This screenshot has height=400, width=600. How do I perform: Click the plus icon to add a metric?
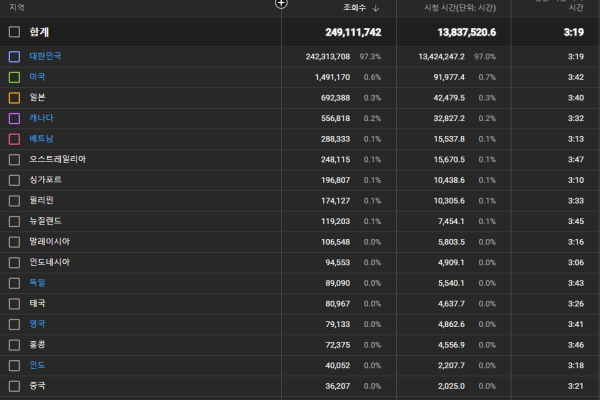click(281, 3)
